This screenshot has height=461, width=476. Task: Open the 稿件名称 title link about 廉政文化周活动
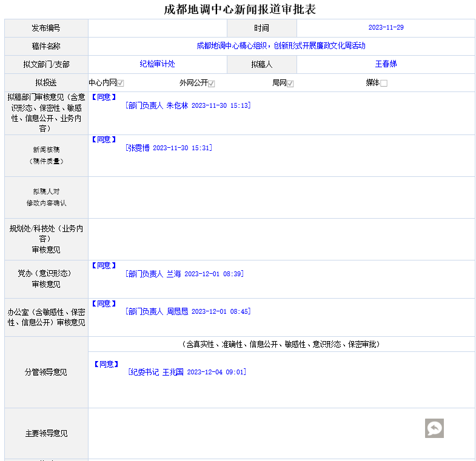point(281,46)
